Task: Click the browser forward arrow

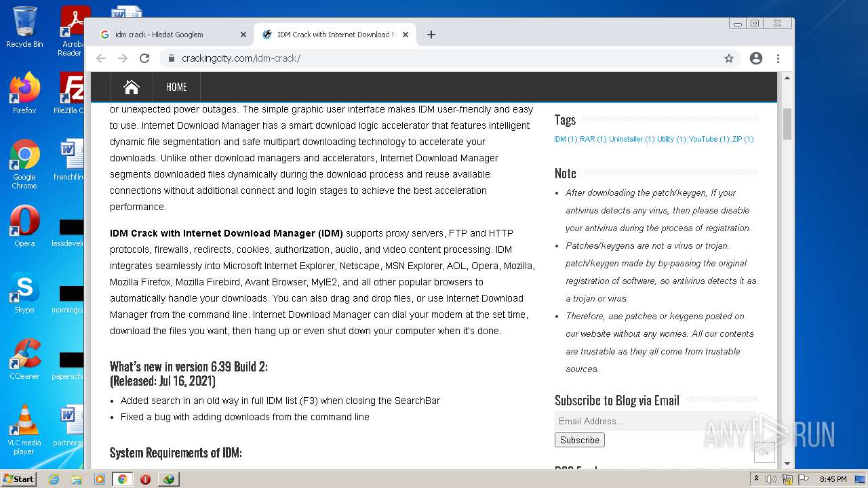Action: click(123, 58)
